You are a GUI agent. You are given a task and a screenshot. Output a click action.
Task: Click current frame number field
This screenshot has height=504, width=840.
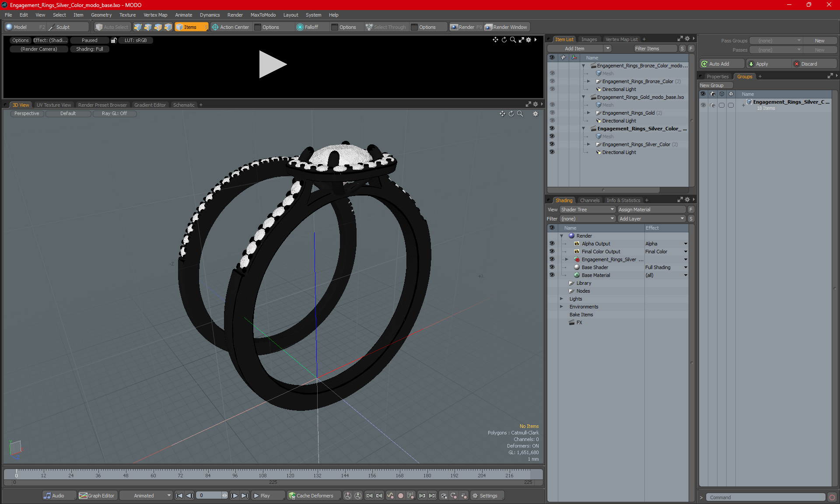tap(212, 496)
